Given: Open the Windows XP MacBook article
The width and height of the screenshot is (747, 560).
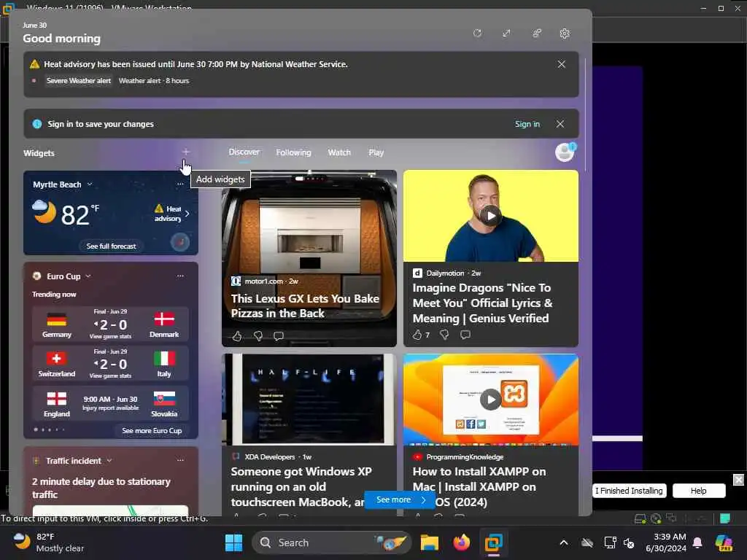Looking at the screenshot, I should tap(301, 486).
